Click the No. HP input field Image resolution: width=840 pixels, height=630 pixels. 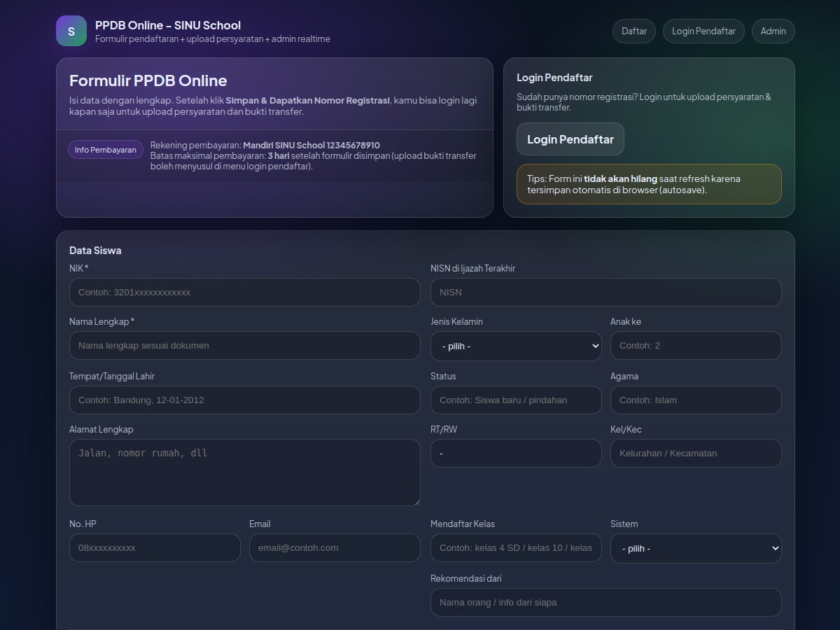point(155,547)
